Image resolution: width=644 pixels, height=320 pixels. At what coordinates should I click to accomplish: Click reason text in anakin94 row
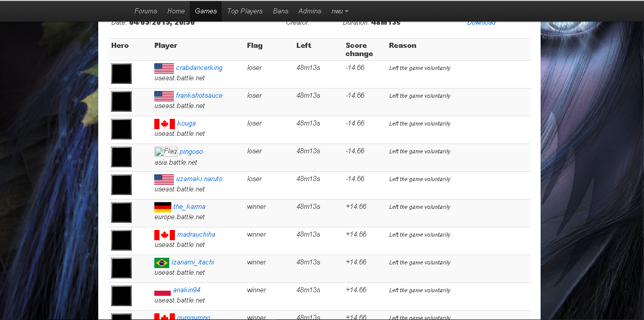tap(420, 290)
